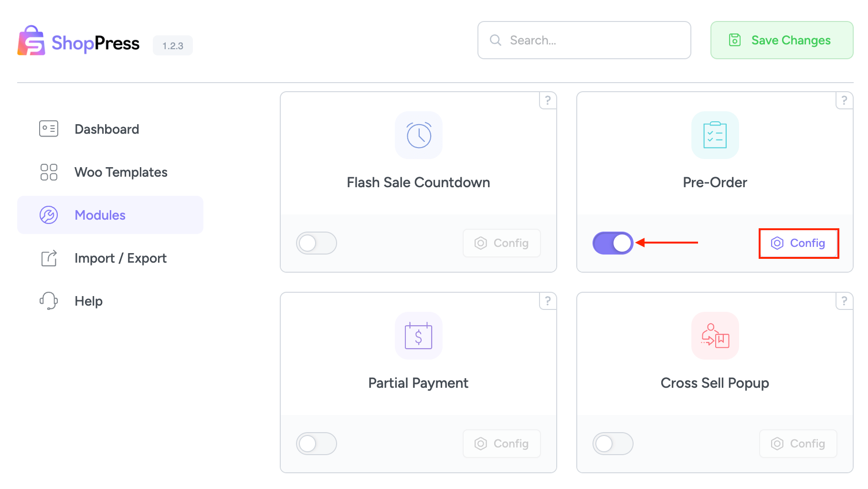Toggle the Cross Sell Popup switch on
Viewport: 868px width, 489px height.
[x=613, y=444]
